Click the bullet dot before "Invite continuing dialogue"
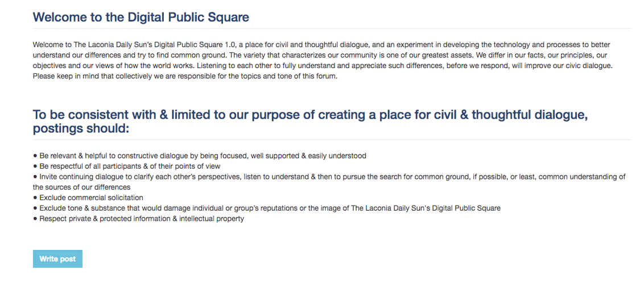 pos(35,177)
